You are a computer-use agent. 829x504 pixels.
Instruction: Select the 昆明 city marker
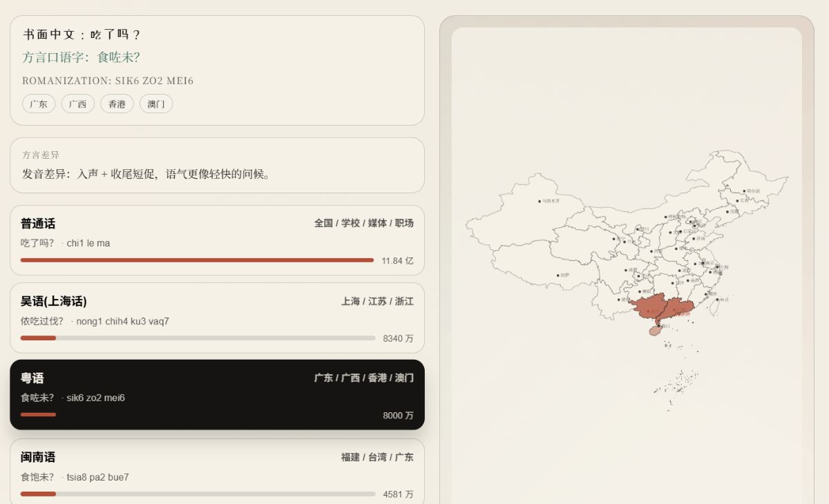[x=619, y=300]
